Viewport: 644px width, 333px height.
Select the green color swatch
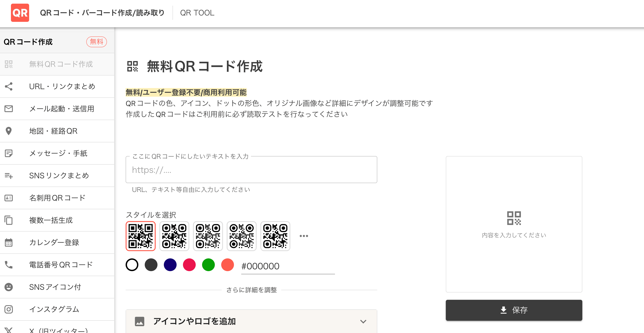click(208, 265)
